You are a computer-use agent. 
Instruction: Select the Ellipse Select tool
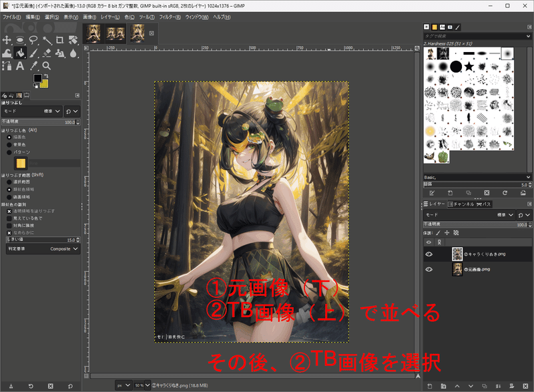click(x=20, y=40)
